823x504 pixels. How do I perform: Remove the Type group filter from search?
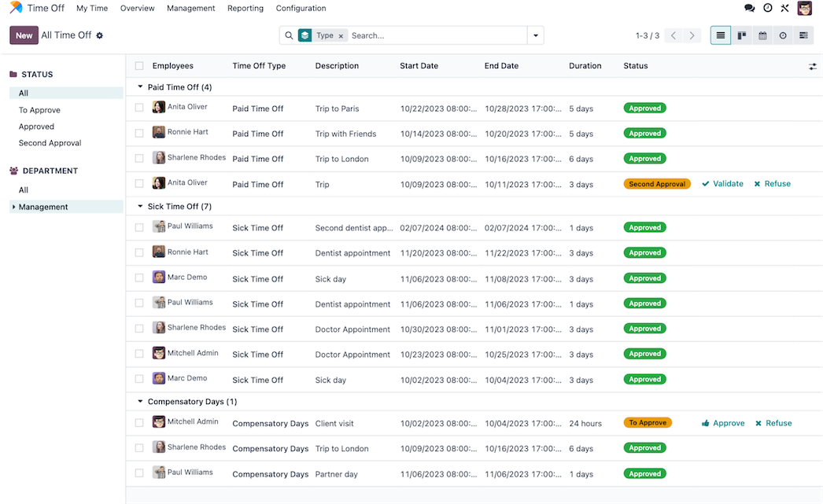coord(341,36)
